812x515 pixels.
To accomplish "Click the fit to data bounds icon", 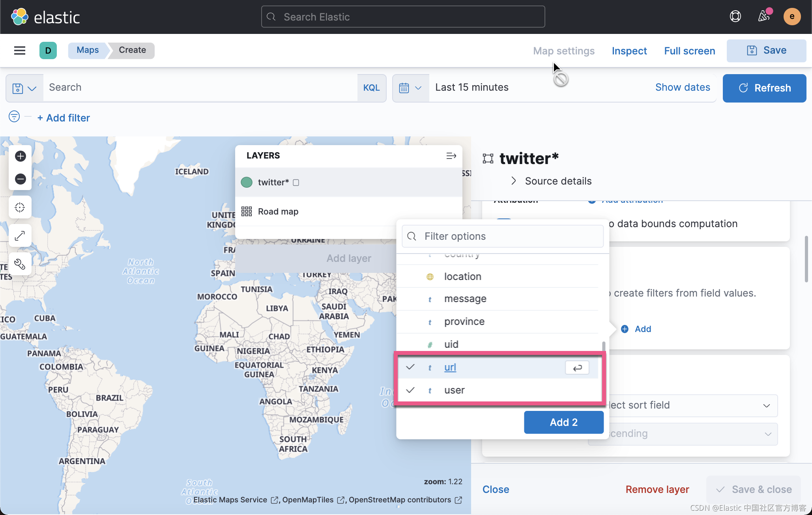I will click(20, 207).
